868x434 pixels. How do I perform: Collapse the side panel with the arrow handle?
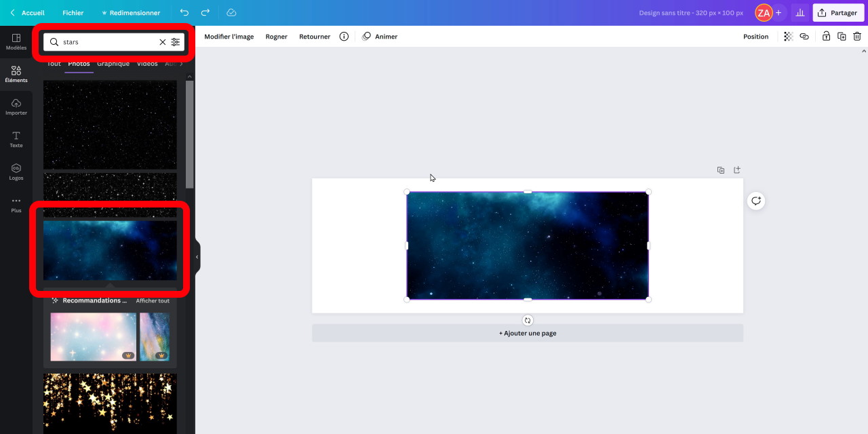coord(197,257)
